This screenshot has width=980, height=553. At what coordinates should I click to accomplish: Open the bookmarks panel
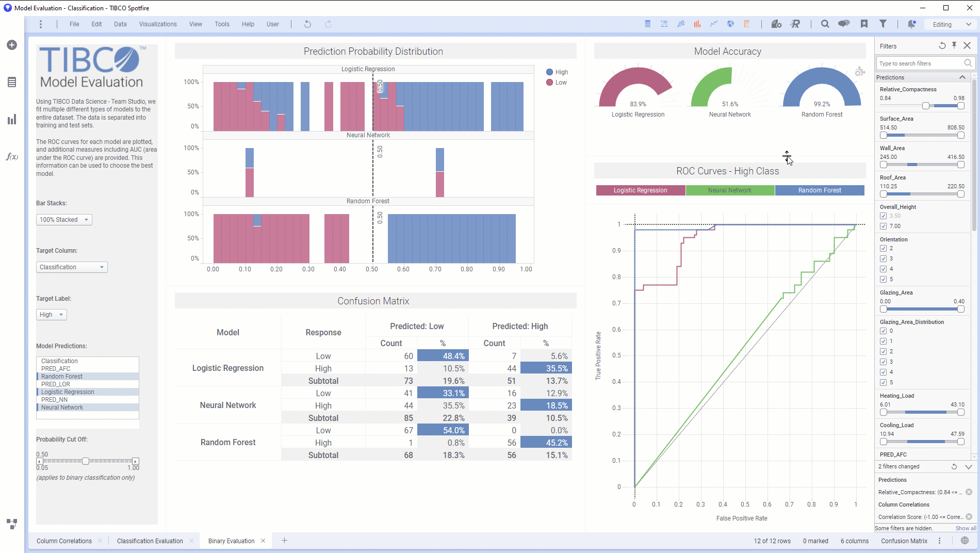click(864, 24)
